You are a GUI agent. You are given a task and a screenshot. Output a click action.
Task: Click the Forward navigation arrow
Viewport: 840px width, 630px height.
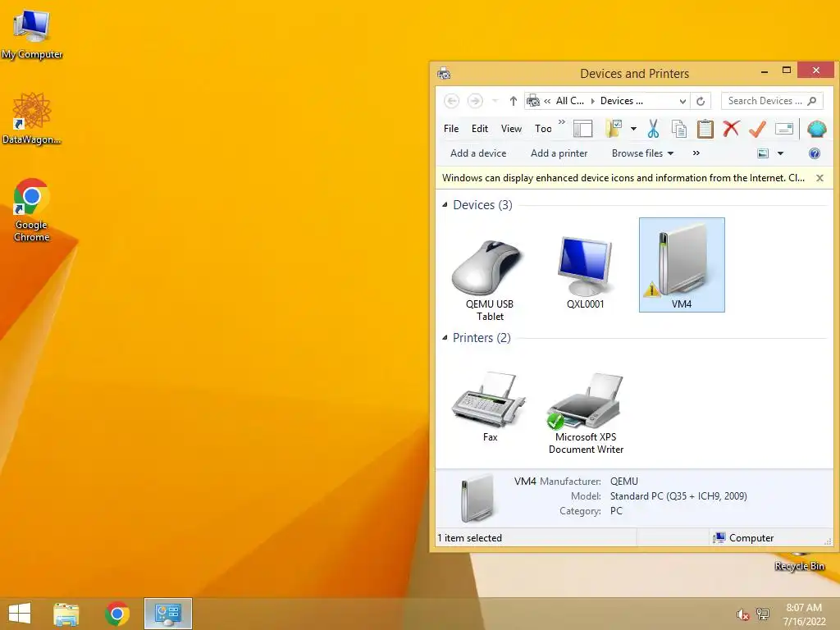(x=475, y=101)
